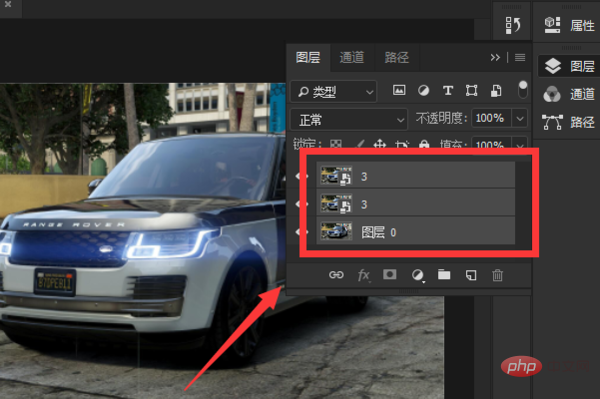600x399 pixels.
Task: Open the Properties (属性) panel
Action: click(x=569, y=25)
